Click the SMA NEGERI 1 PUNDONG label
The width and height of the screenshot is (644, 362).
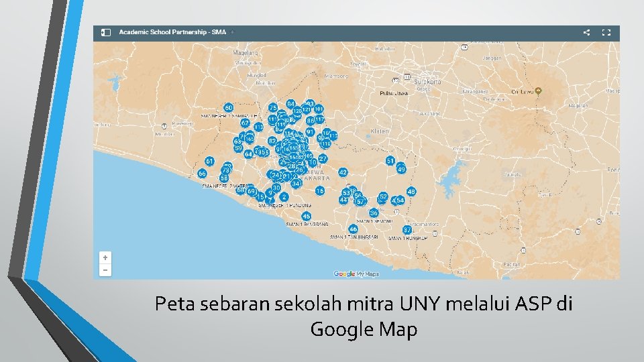pos(284,205)
